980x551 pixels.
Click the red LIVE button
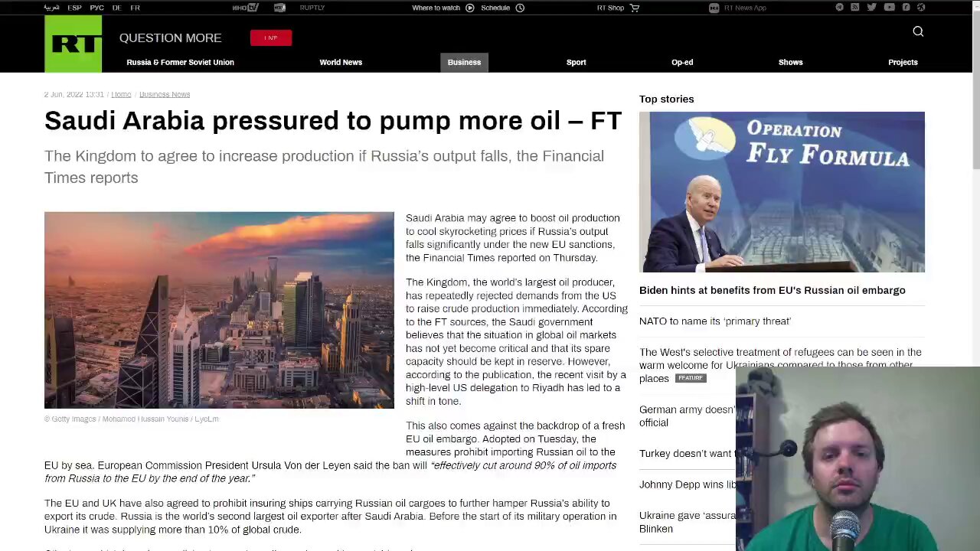271,37
